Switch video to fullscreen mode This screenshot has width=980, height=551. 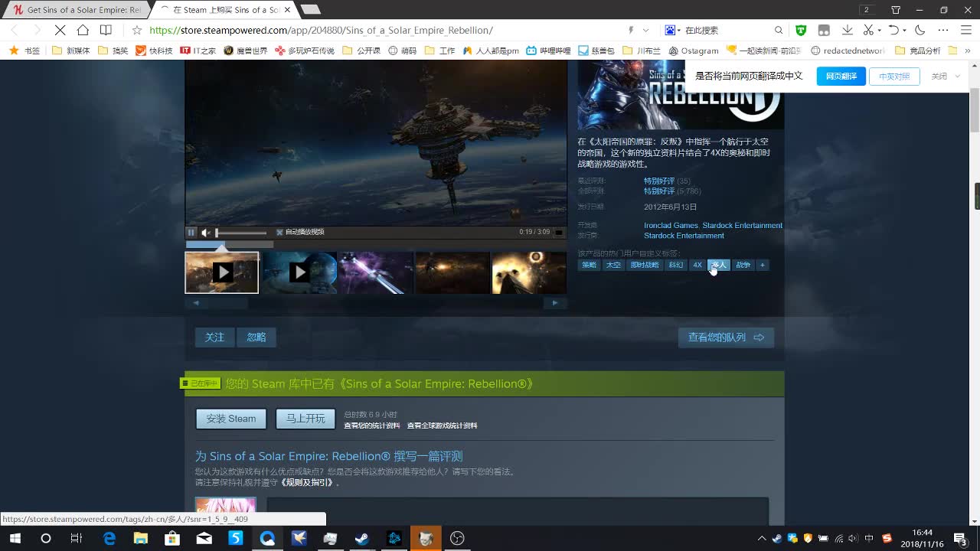(x=559, y=232)
